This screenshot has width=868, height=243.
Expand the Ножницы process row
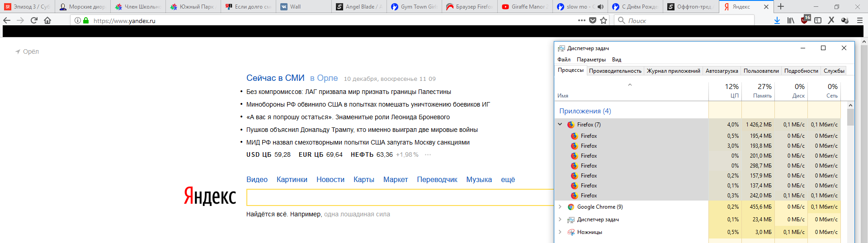(560, 232)
